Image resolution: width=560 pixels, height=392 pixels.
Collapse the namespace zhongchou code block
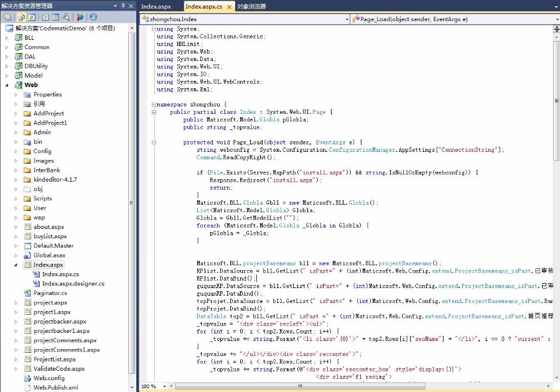pyautogui.click(x=154, y=105)
